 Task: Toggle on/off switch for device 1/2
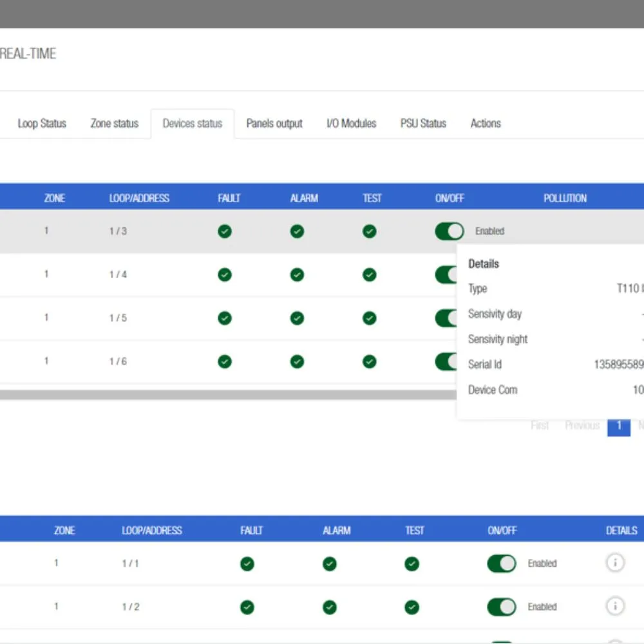pos(502,607)
